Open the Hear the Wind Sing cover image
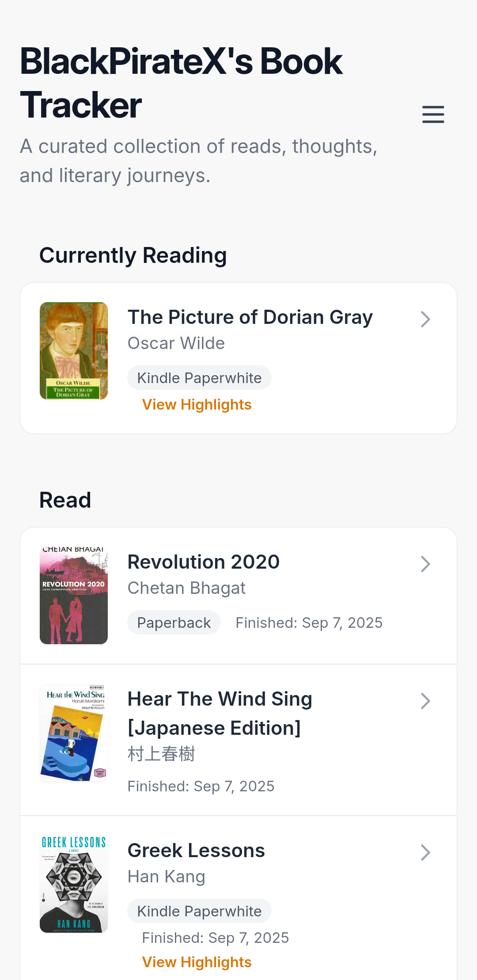This screenshot has height=980, width=477. click(74, 733)
